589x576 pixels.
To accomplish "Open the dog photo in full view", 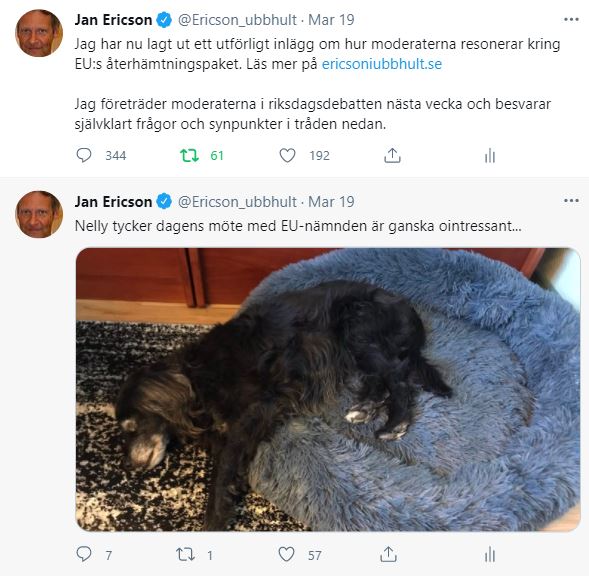I will pyautogui.click(x=328, y=389).
